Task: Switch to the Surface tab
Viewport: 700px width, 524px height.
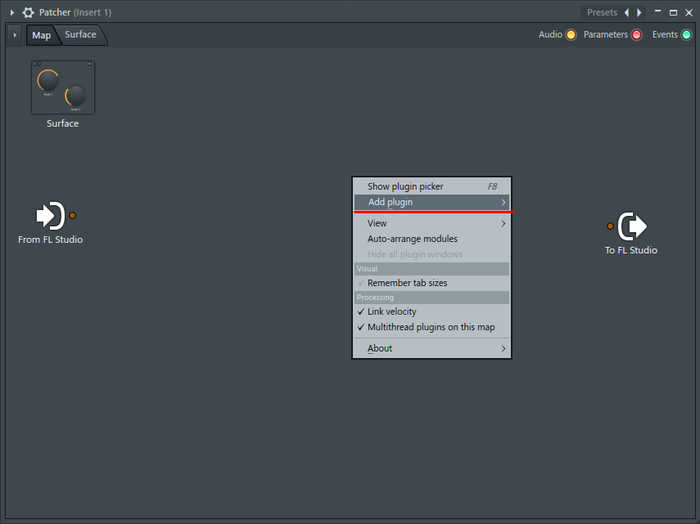Action: click(x=80, y=35)
